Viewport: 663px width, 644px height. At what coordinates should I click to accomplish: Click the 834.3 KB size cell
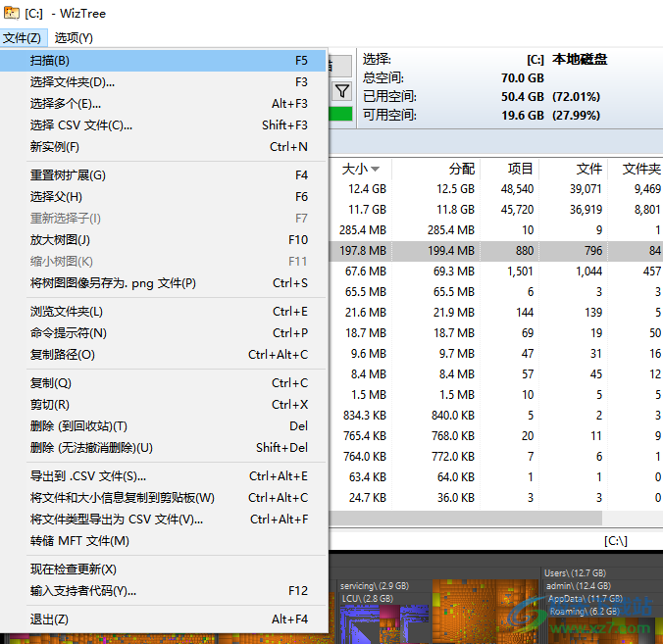point(365,416)
